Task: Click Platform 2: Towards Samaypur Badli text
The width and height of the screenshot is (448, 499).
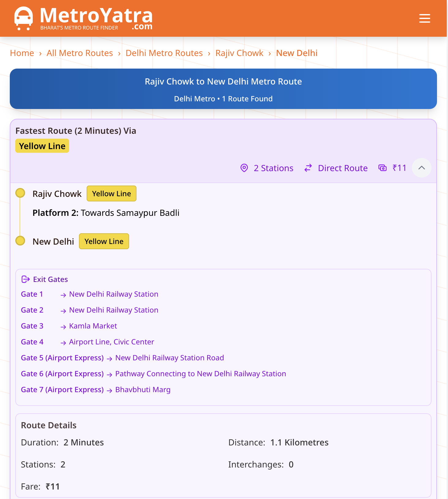Action: (x=106, y=213)
